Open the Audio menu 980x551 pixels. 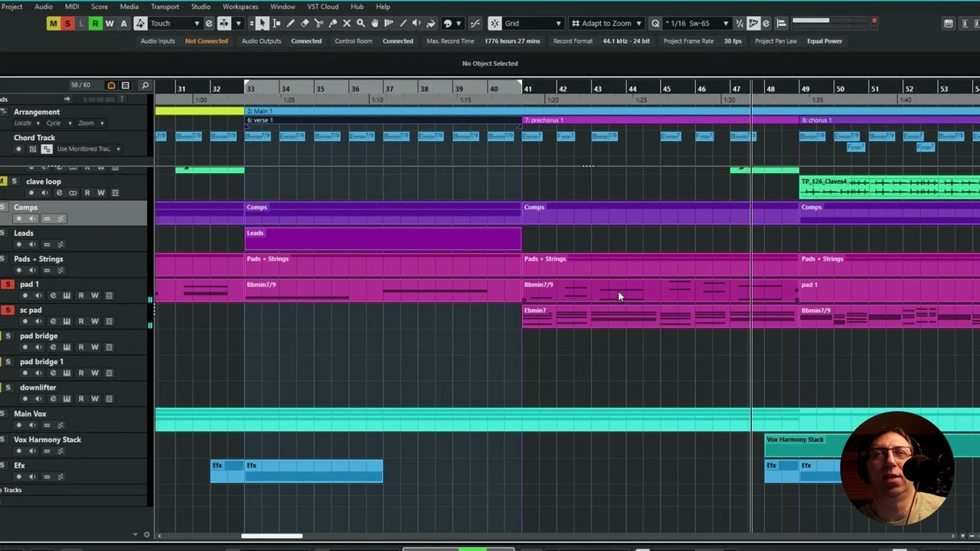click(x=44, y=6)
